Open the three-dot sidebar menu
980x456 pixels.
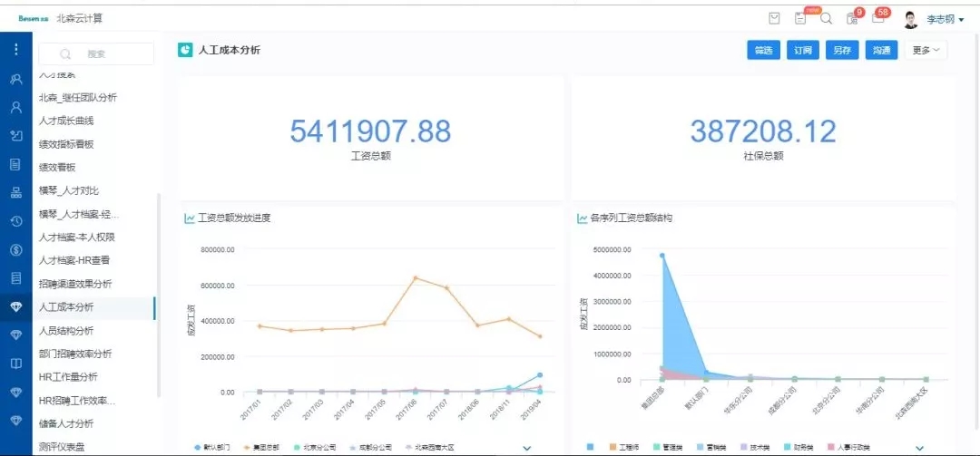click(16, 49)
